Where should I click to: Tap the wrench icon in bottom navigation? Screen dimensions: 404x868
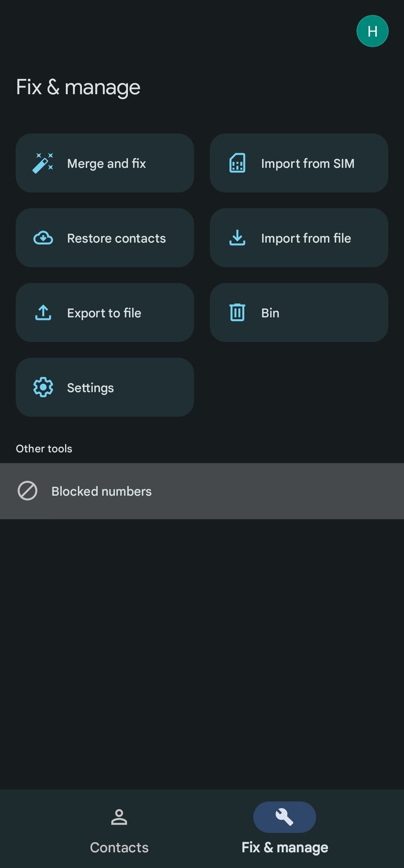click(x=284, y=817)
